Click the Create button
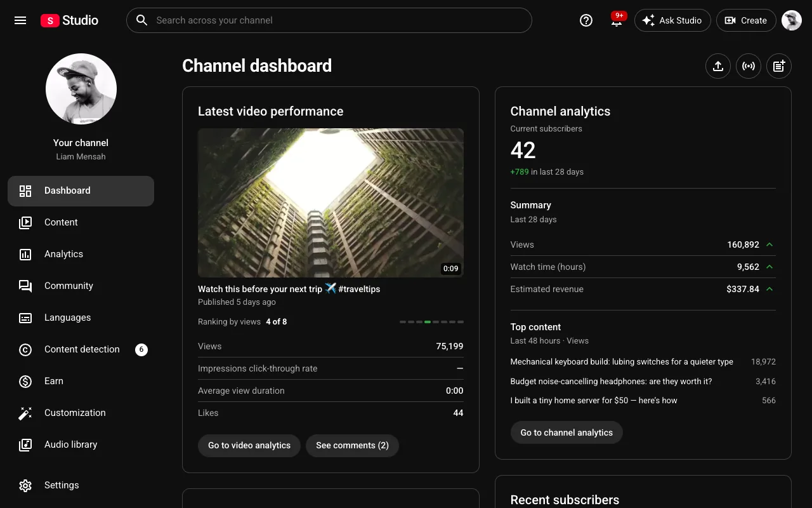 pos(746,20)
